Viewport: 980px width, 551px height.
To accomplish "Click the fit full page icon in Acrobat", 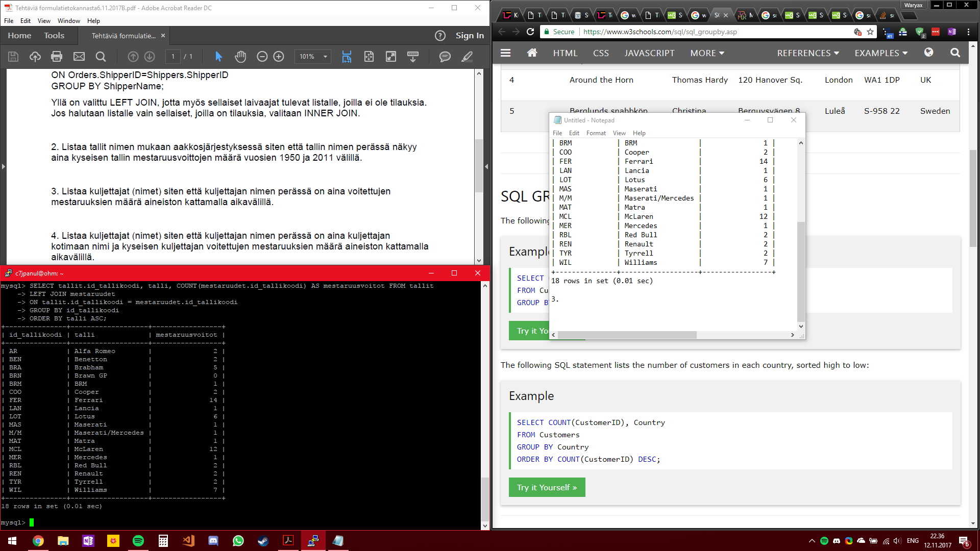I will [x=369, y=57].
